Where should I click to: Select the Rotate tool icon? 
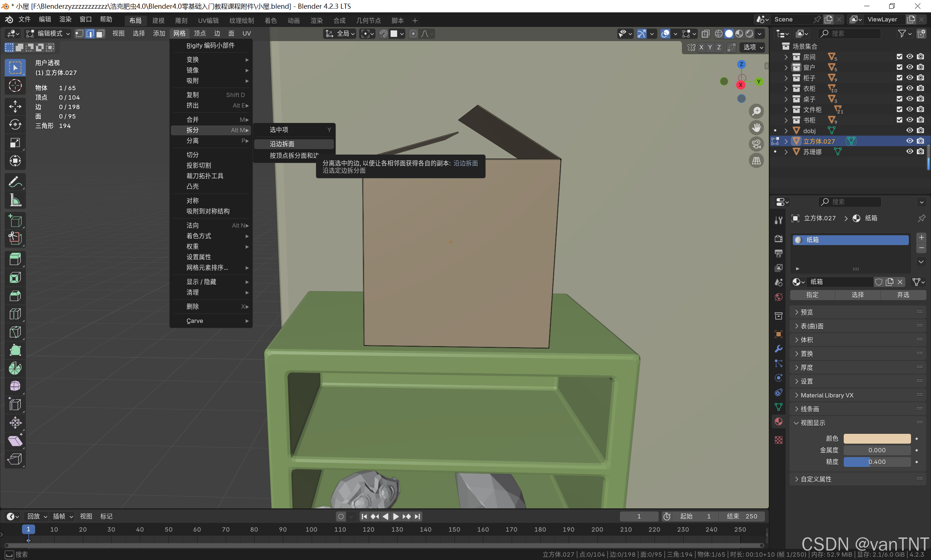tap(15, 124)
